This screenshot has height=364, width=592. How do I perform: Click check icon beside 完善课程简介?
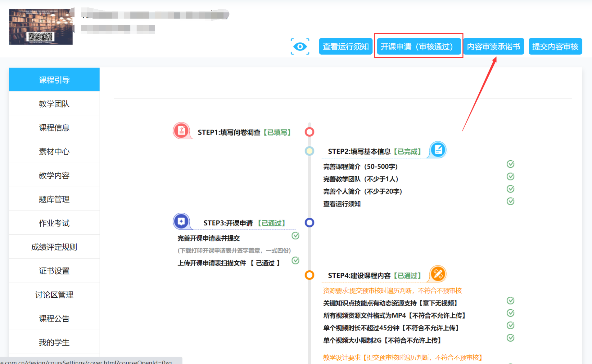[511, 164]
